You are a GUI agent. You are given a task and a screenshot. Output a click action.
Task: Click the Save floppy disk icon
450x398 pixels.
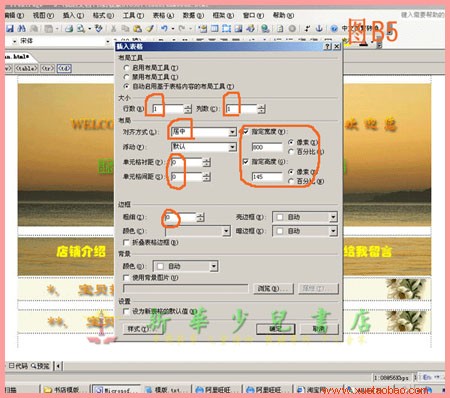[x=10, y=29]
